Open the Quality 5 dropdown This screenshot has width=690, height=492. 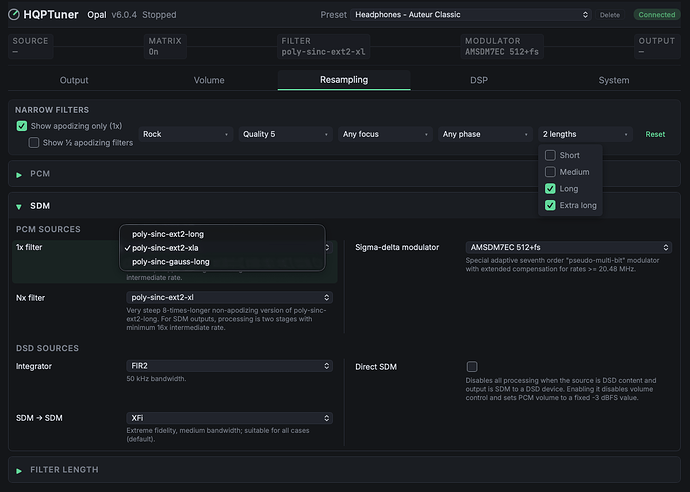click(x=285, y=134)
